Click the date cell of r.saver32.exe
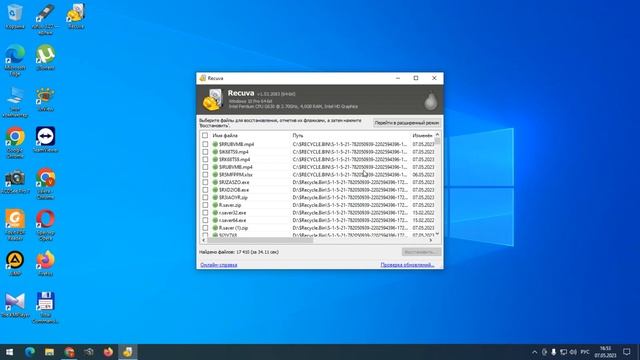The image size is (640, 360). 423,213
